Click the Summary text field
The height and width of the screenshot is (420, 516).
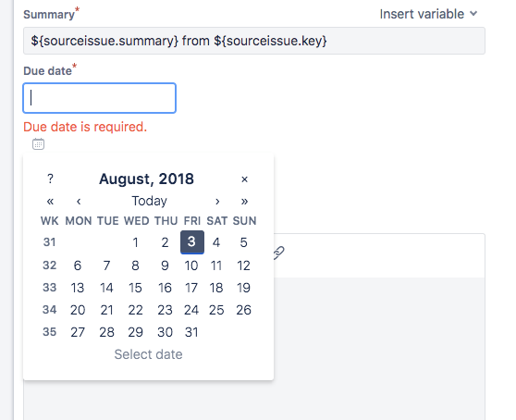(x=254, y=41)
